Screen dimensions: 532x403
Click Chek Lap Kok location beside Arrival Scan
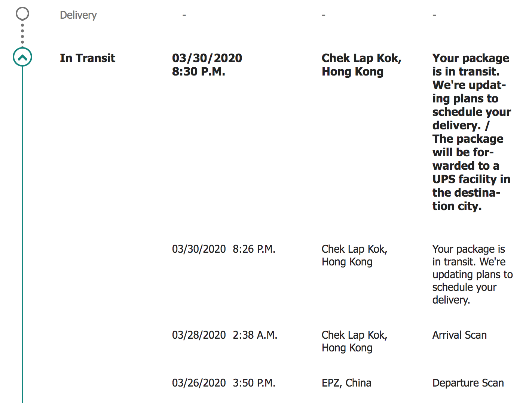(x=354, y=341)
